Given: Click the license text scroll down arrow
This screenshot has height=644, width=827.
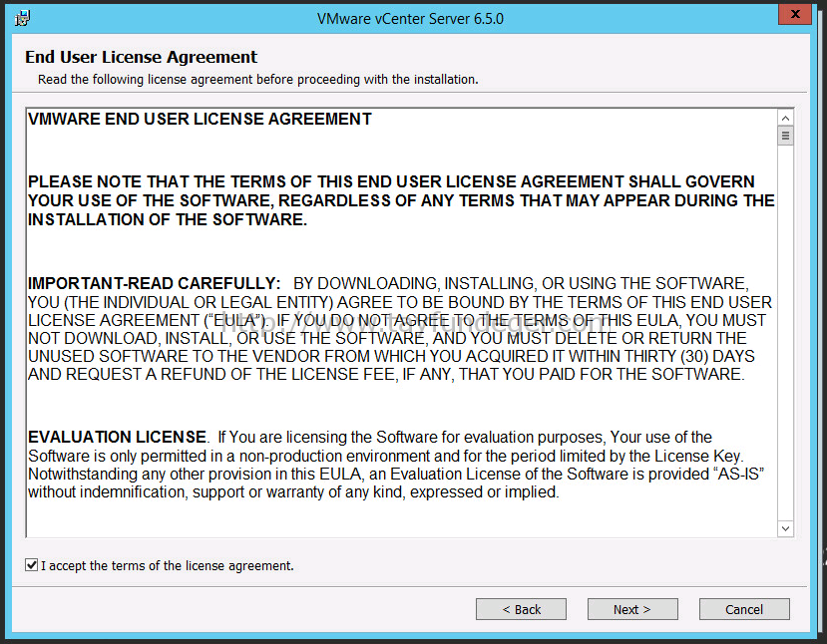Looking at the screenshot, I should tap(785, 528).
